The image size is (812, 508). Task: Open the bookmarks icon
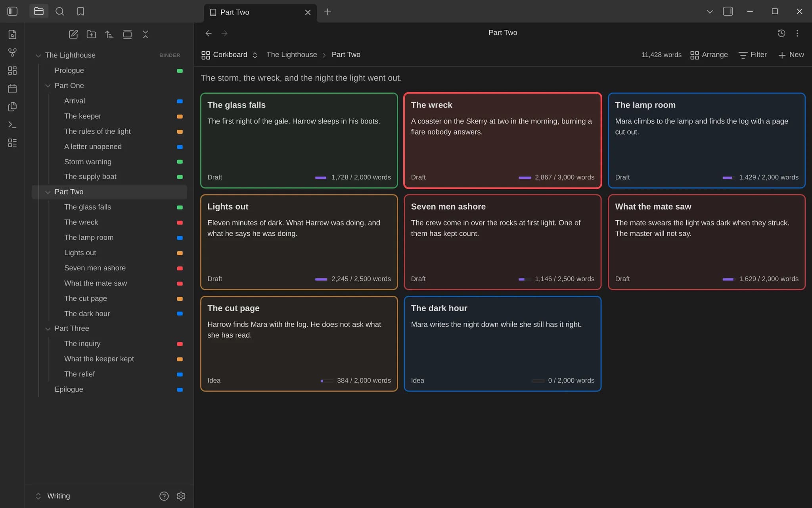pos(80,12)
